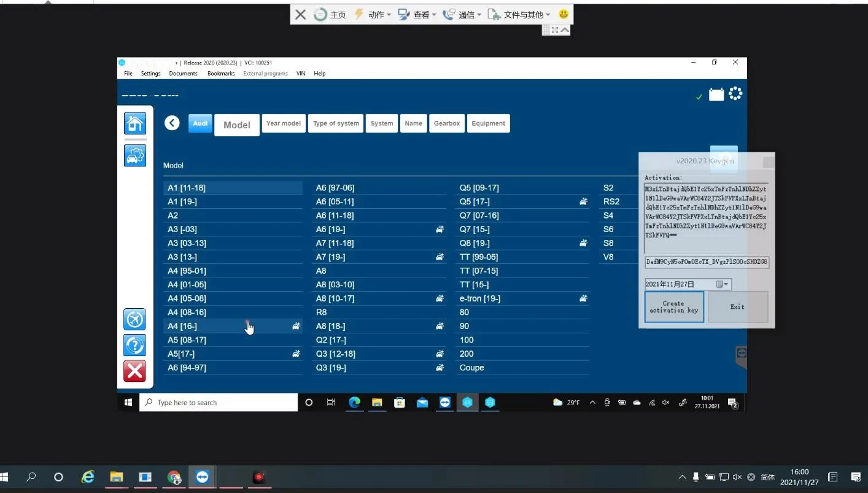Click the vehicle icon on the Q5 [17-] row
Screen dimensions: 868x493
click(583, 201)
